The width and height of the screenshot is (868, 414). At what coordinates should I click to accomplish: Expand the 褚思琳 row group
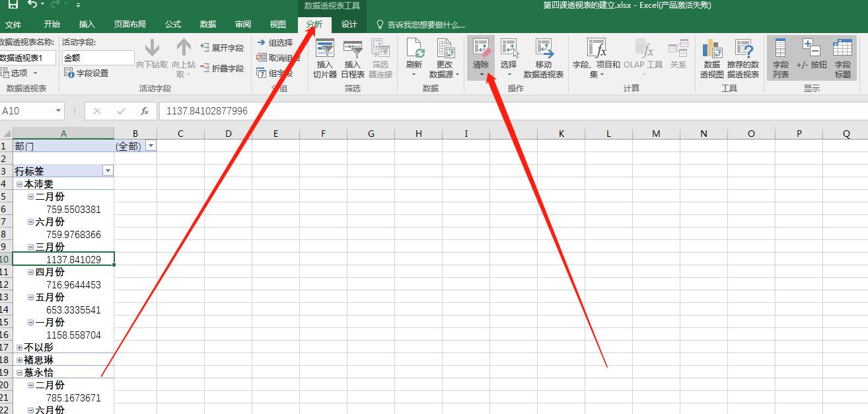point(19,360)
